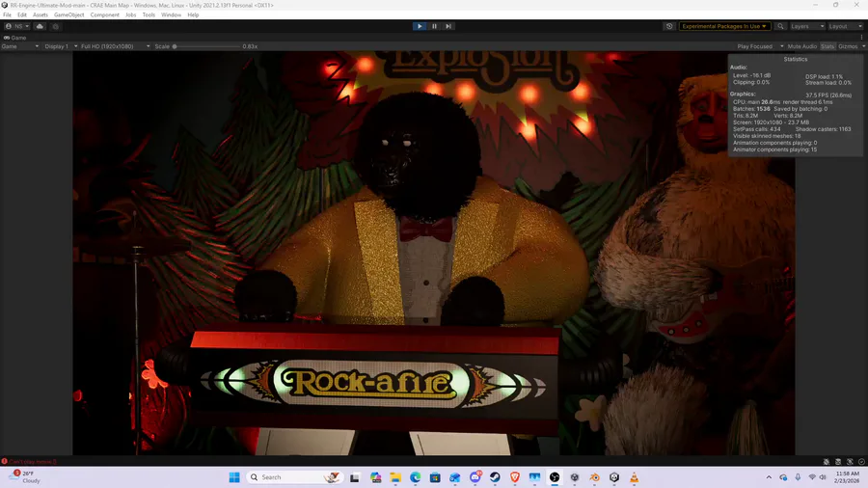
Task: Open the Play Focused dropdown
Action: coord(760,46)
